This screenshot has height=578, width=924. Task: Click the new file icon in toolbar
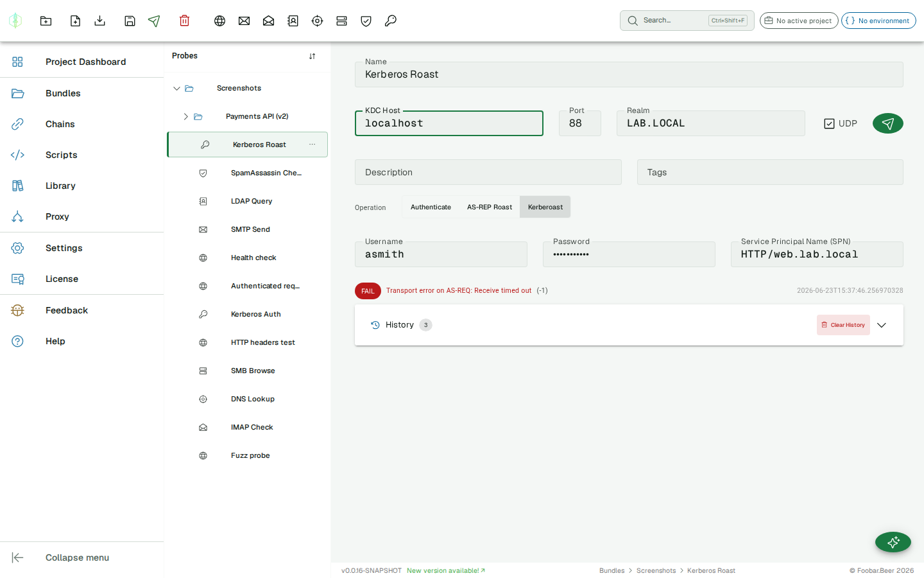pyautogui.click(x=75, y=21)
